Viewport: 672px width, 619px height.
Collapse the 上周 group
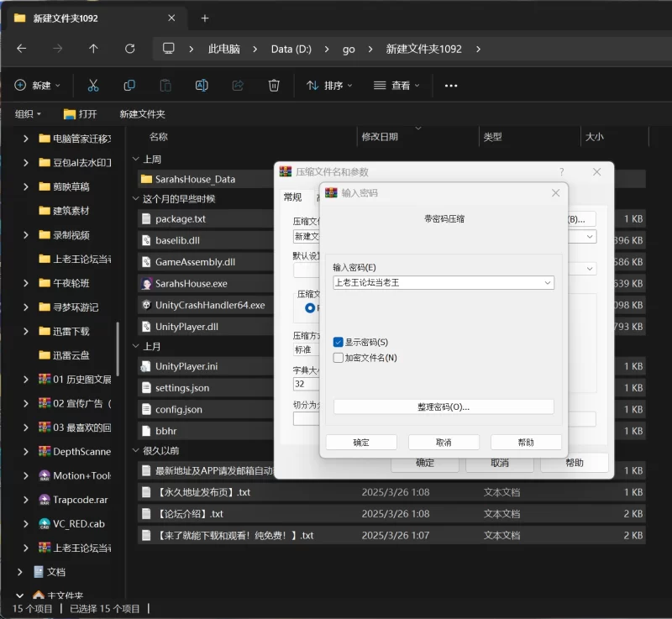coord(136,159)
